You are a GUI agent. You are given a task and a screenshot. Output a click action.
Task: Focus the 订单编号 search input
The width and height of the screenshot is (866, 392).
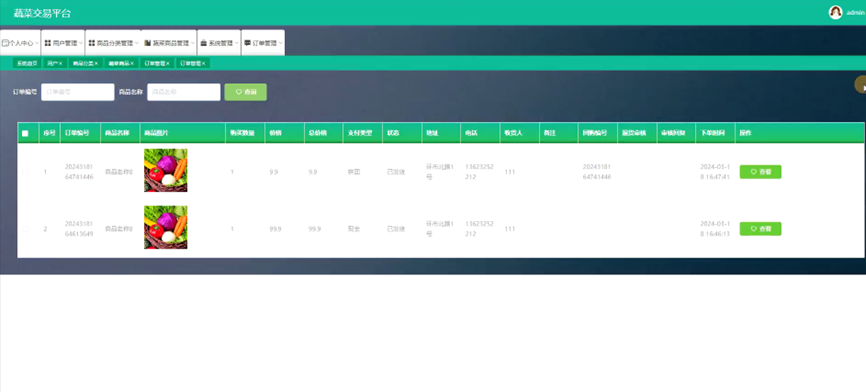78,92
